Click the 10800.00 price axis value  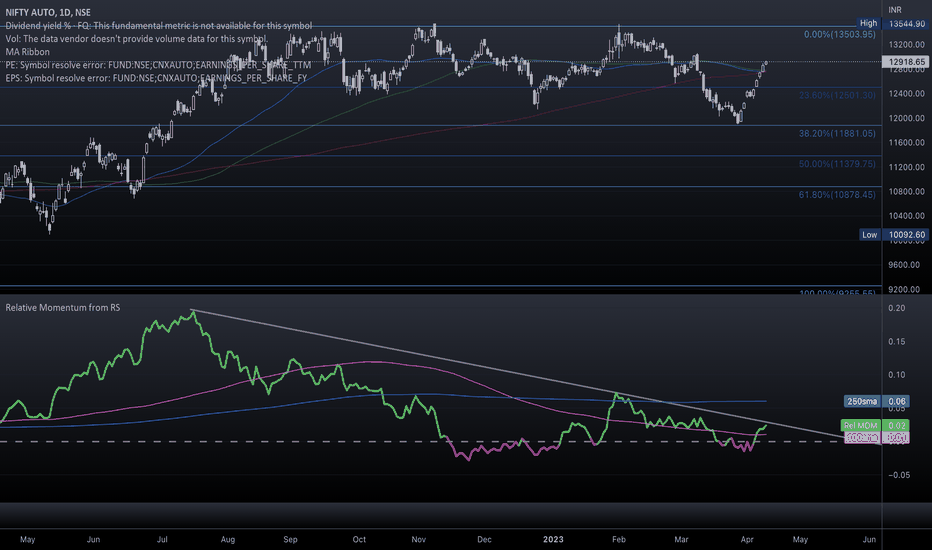(906, 191)
